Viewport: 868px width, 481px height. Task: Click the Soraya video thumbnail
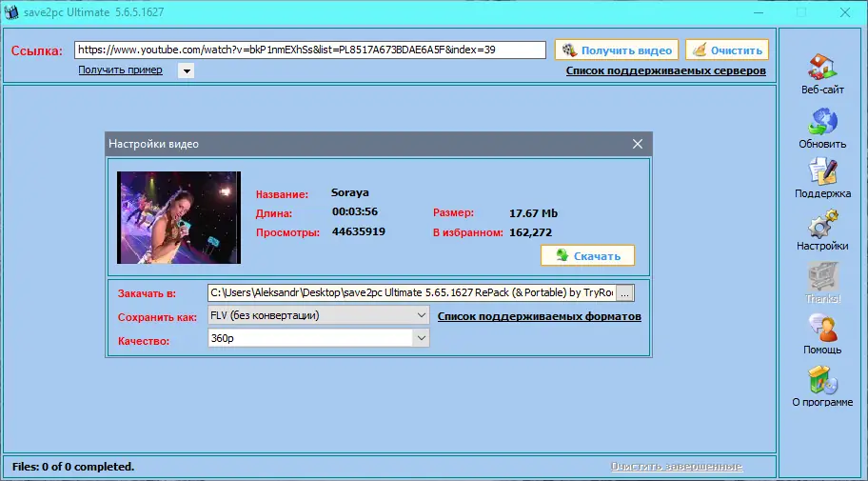point(179,217)
